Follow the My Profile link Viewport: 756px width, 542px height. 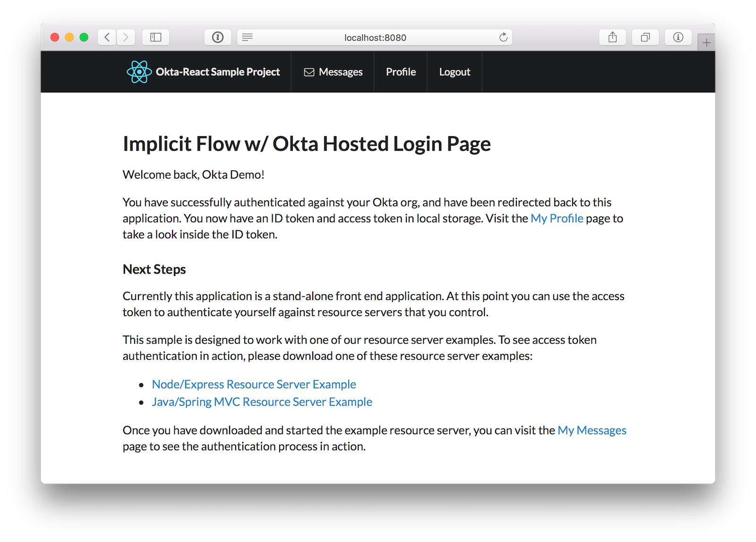(557, 218)
